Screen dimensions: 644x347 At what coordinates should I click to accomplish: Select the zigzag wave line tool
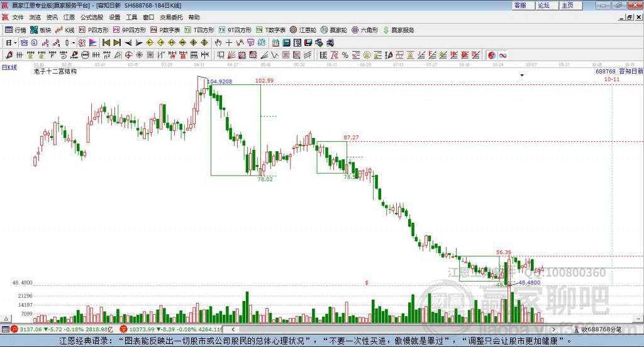(x=275, y=55)
